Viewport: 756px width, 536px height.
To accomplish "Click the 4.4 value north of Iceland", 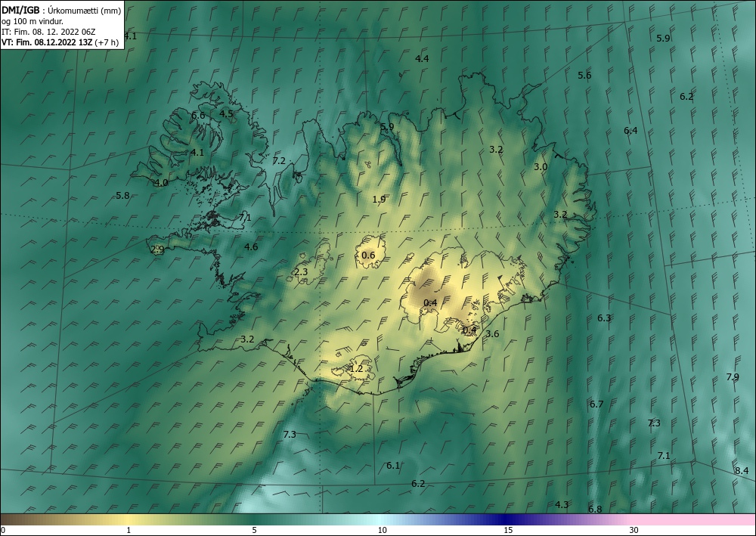I will 422,59.
